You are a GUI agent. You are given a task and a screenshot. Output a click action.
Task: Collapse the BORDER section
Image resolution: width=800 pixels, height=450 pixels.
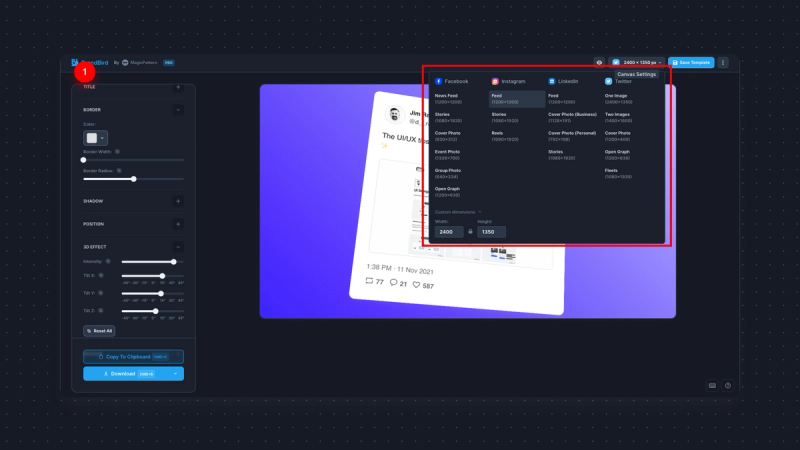[178, 110]
